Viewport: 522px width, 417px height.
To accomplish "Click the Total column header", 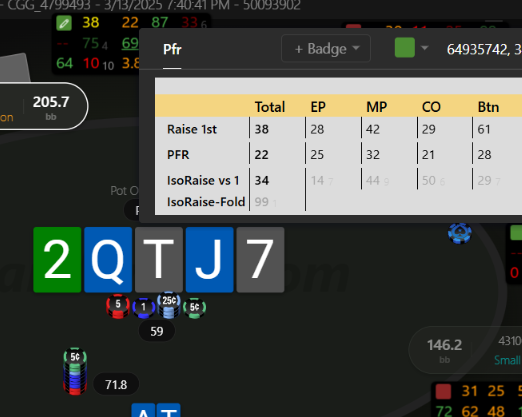I will click(270, 107).
